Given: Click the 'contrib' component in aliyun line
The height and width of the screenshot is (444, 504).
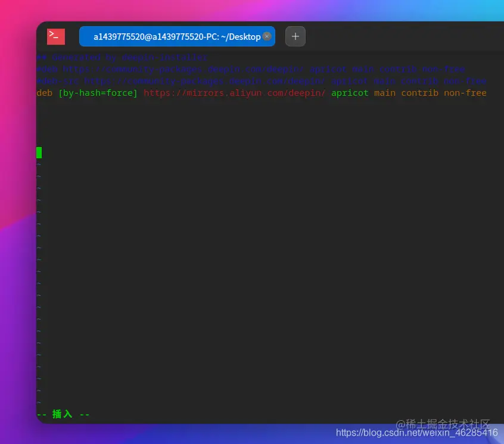Looking at the screenshot, I should coord(420,93).
